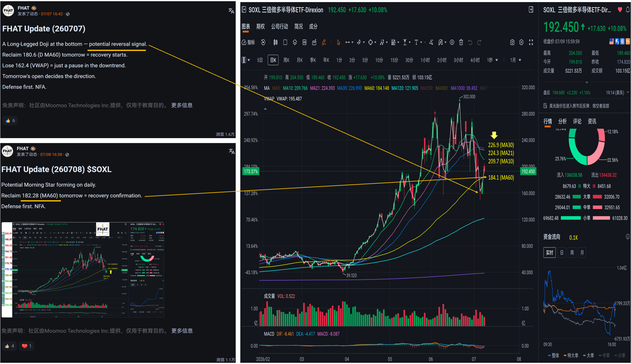631x364 pixels.
Task: Select the 4小时 timeframe
Action: 475,60
